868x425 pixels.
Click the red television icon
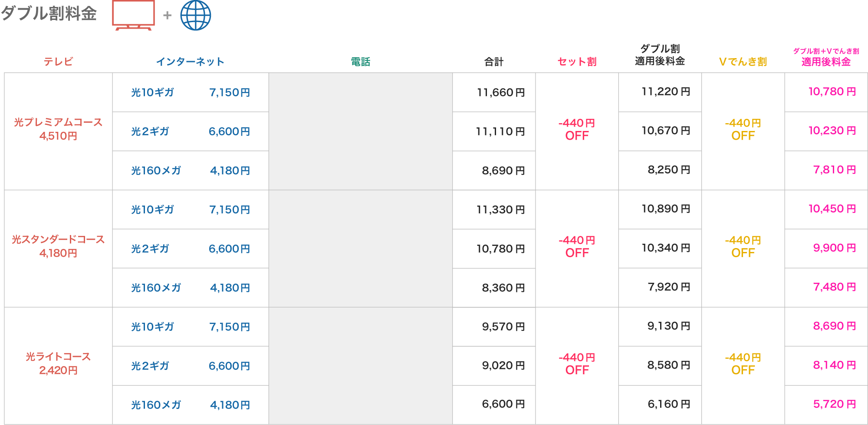[x=133, y=15]
